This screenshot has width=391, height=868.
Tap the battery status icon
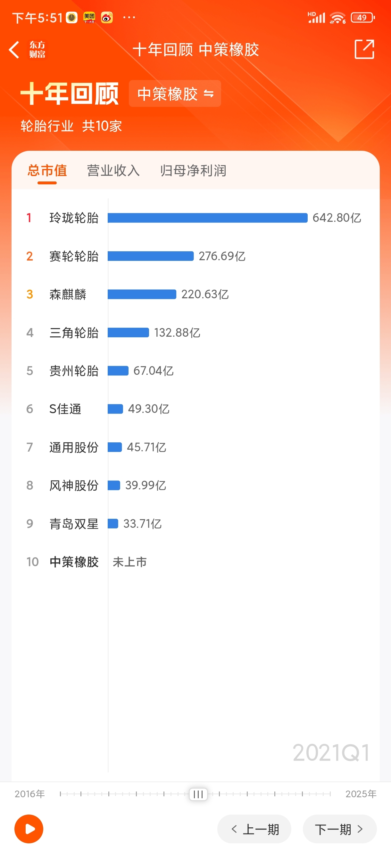(x=363, y=18)
